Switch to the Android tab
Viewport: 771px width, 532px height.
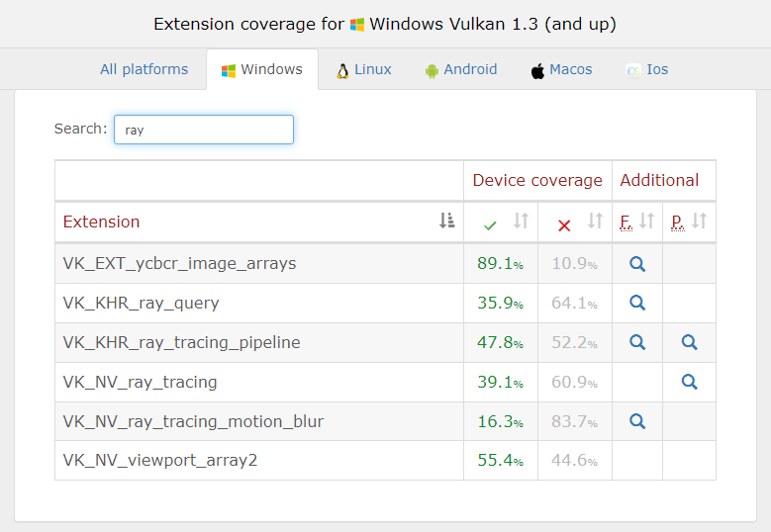coord(461,70)
